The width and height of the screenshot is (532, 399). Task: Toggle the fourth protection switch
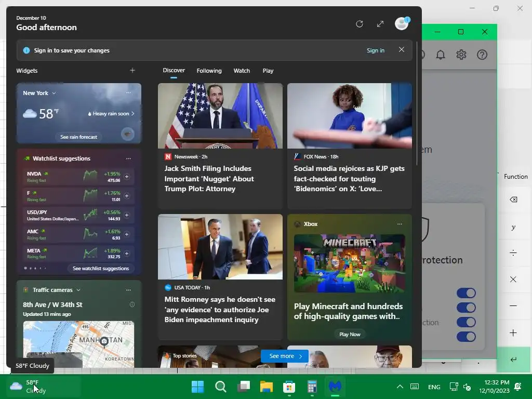click(x=466, y=337)
